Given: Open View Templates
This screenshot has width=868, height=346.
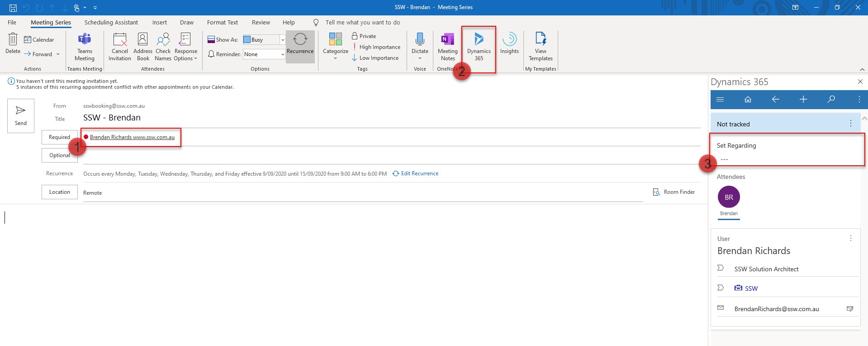Looking at the screenshot, I should point(541,46).
